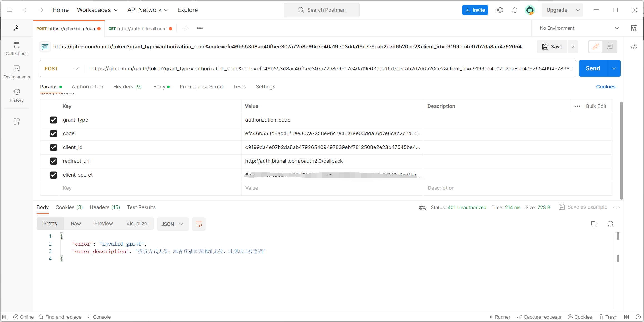The width and height of the screenshot is (644, 322).
Task: Copy response body with the copy icon
Action: tap(594, 224)
